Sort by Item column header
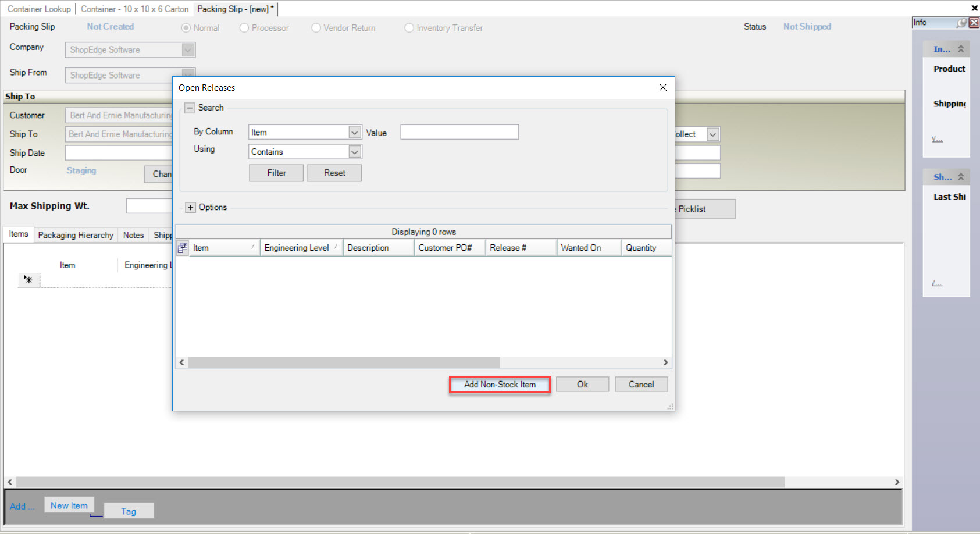 [224, 248]
